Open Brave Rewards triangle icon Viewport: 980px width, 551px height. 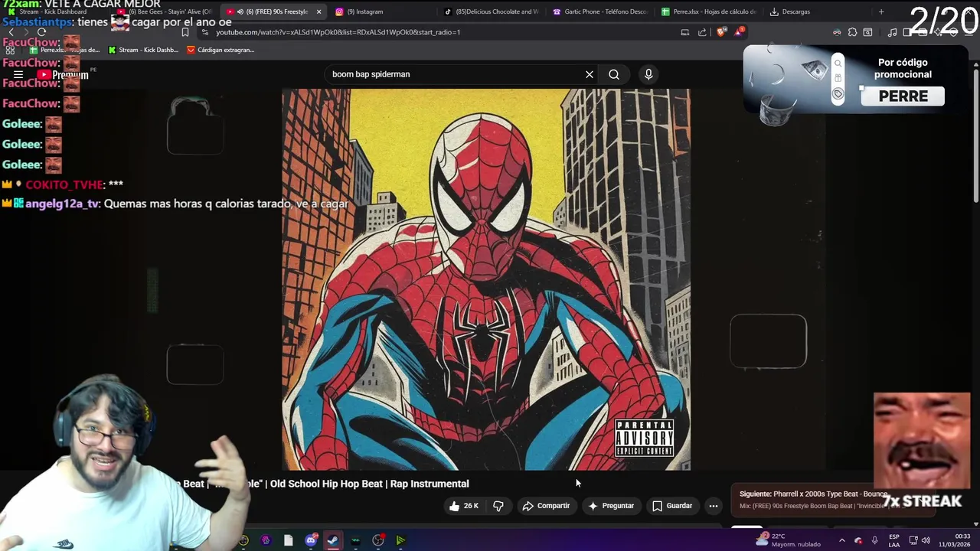click(x=739, y=32)
